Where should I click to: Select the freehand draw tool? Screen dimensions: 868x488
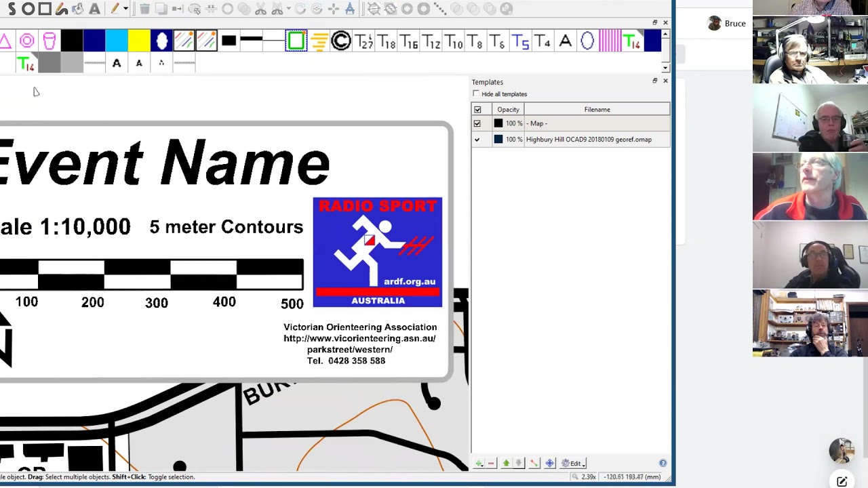coord(62,9)
